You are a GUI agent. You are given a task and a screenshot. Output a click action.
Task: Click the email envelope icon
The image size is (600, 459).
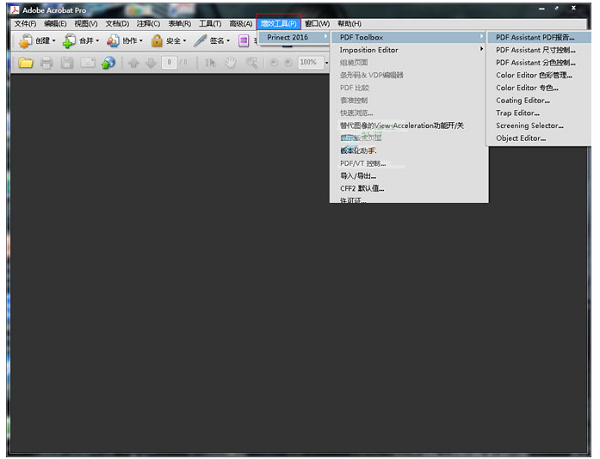coord(88,62)
